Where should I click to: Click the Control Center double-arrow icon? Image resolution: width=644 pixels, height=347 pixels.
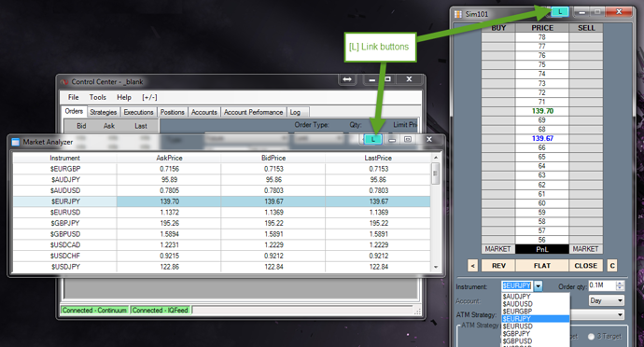tap(347, 79)
